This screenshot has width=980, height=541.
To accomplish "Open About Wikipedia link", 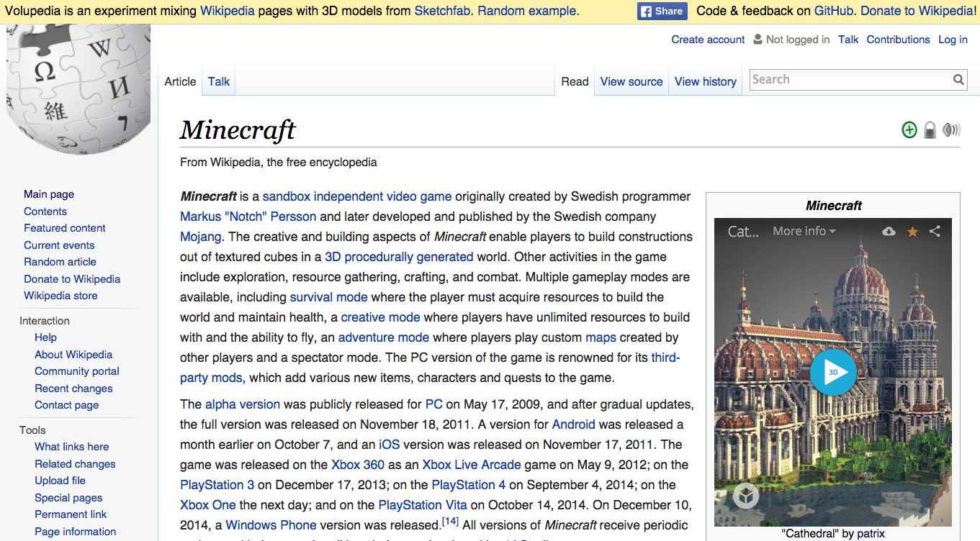I will pyautogui.click(x=73, y=355).
